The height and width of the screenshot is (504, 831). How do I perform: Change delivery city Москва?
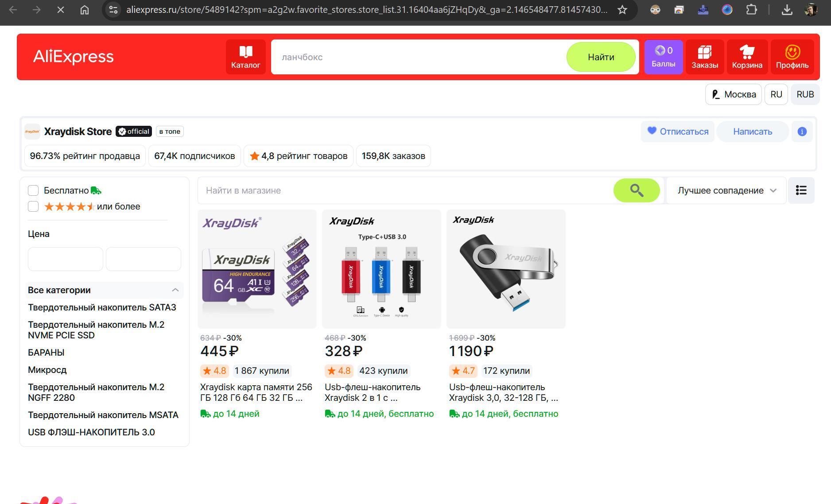click(733, 94)
